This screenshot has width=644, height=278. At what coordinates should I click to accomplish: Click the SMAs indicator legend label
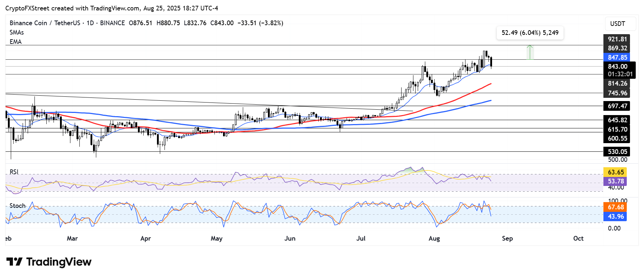point(17,32)
